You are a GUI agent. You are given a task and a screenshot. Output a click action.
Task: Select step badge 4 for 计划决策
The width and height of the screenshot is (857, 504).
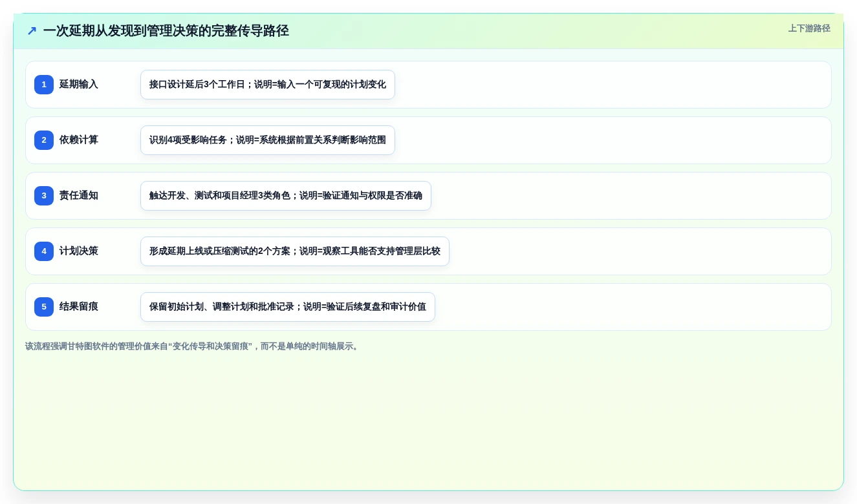click(x=44, y=251)
